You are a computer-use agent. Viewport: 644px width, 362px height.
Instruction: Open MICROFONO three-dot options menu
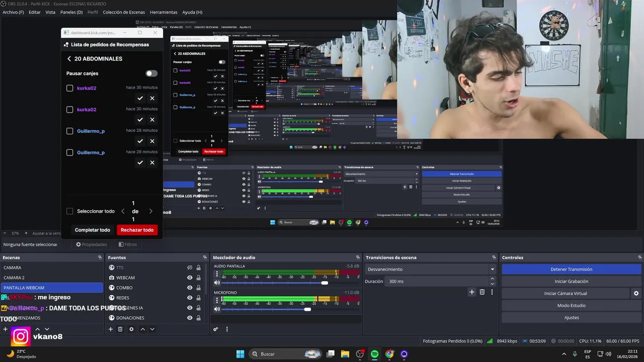click(x=217, y=300)
